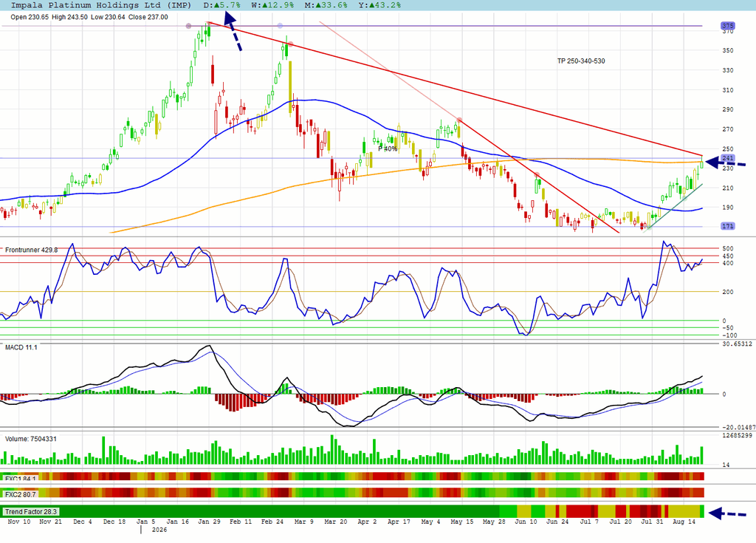Image resolution: width=756 pixels, height=543 pixels.
Task: Click the Mar 20 date label
Action: click(336, 522)
